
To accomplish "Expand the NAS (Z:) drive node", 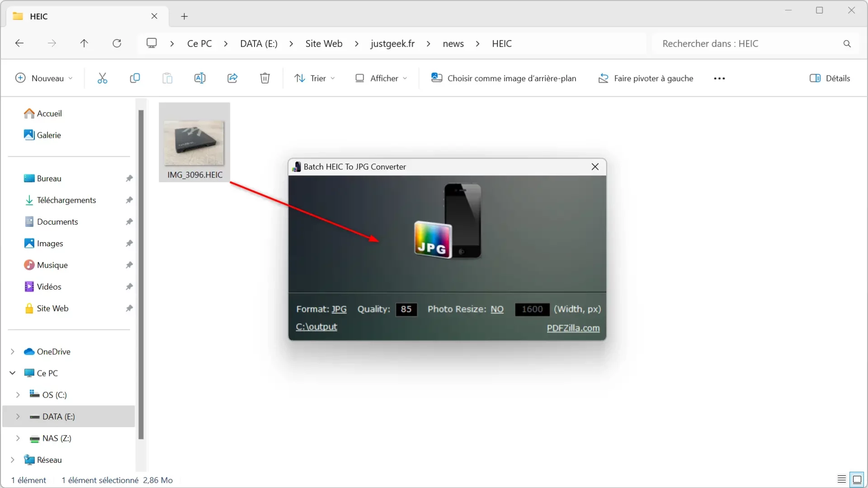I will click(18, 438).
